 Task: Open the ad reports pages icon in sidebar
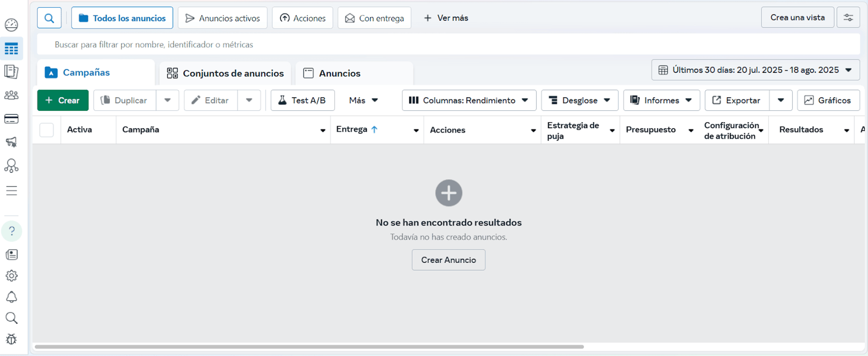pyautogui.click(x=12, y=72)
